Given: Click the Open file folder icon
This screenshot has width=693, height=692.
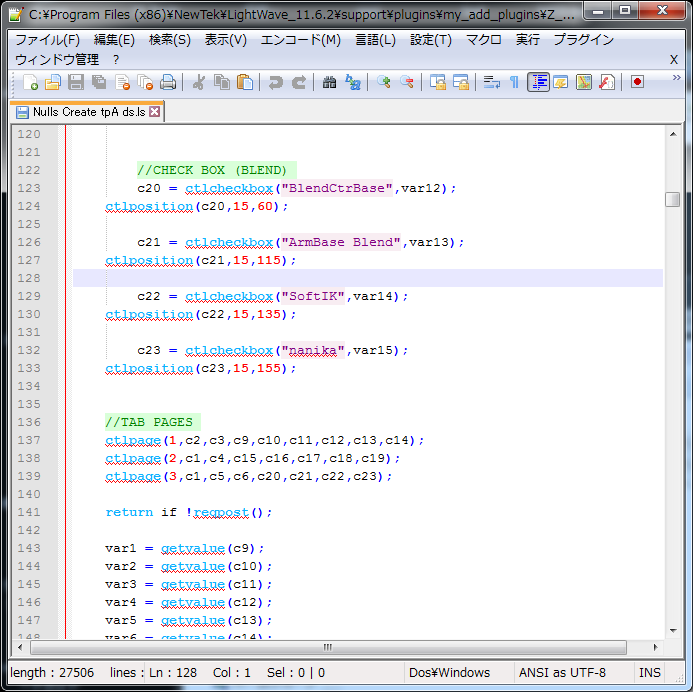Looking at the screenshot, I should (53, 82).
